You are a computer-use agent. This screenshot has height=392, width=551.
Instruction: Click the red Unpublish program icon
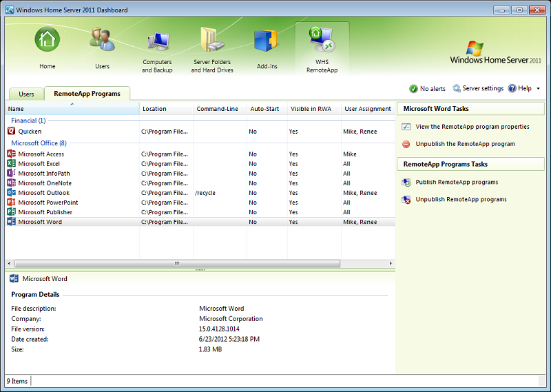tap(406, 144)
